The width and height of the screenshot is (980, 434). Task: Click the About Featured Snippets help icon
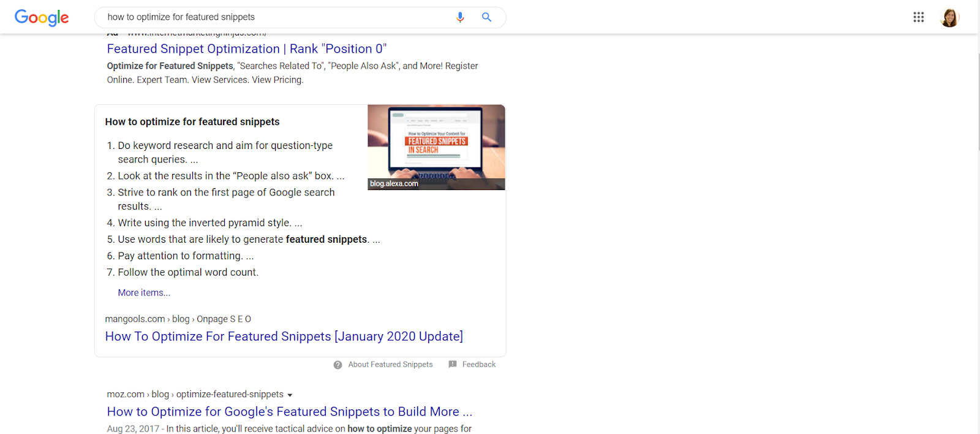pyautogui.click(x=337, y=365)
